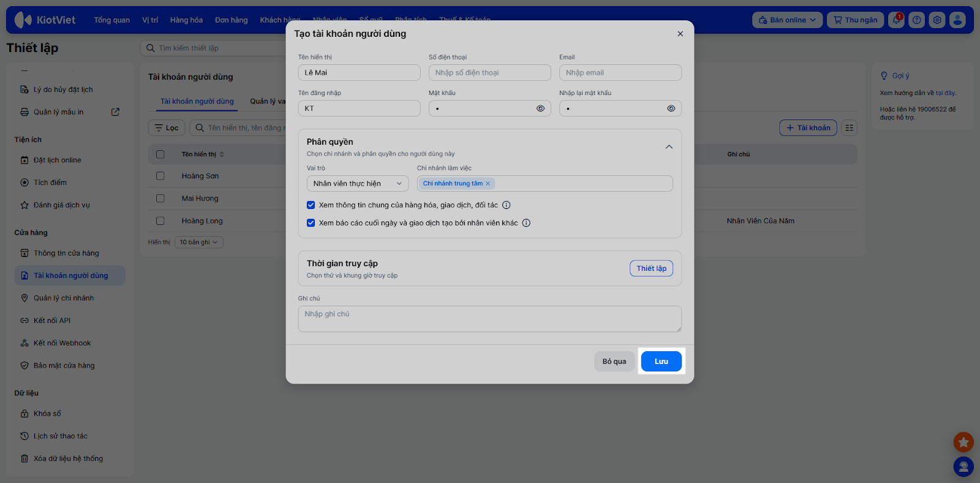Click the Email input field
Image resolution: width=980 pixels, height=483 pixels.
pyautogui.click(x=620, y=73)
